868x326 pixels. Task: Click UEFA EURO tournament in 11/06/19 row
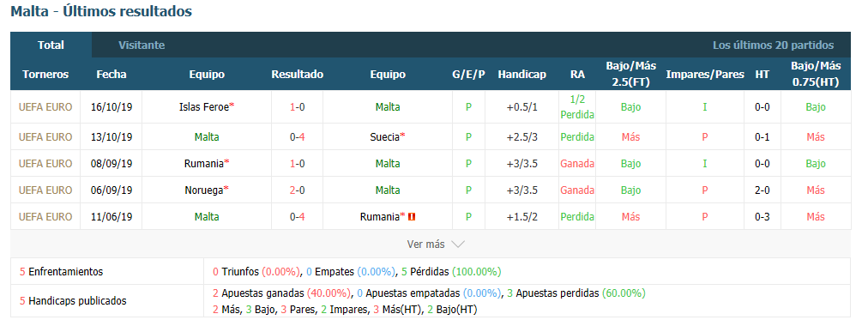pos(45,217)
